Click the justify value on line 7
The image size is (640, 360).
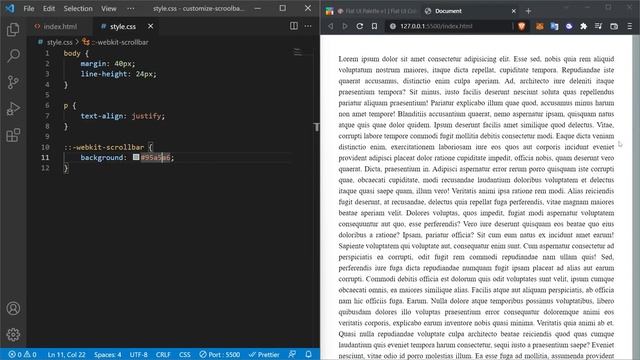click(x=146, y=116)
